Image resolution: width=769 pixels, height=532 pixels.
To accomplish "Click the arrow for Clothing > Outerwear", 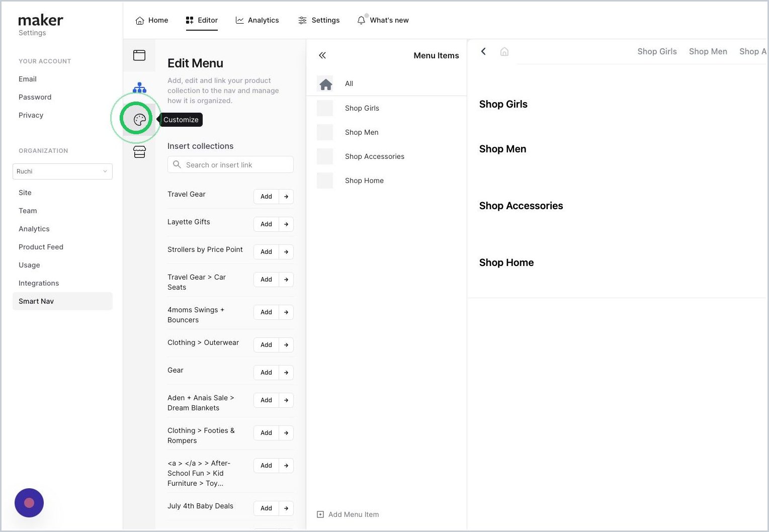I will (x=286, y=345).
